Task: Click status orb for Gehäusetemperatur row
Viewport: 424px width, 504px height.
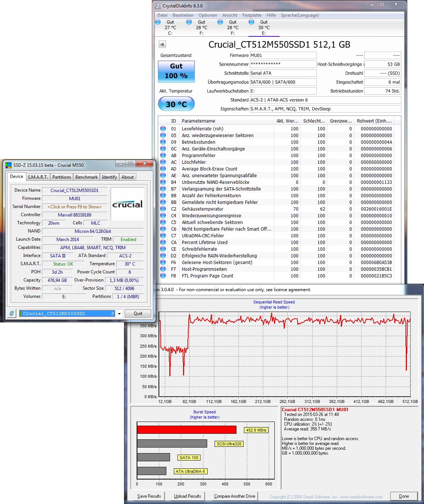Action: point(163,209)
